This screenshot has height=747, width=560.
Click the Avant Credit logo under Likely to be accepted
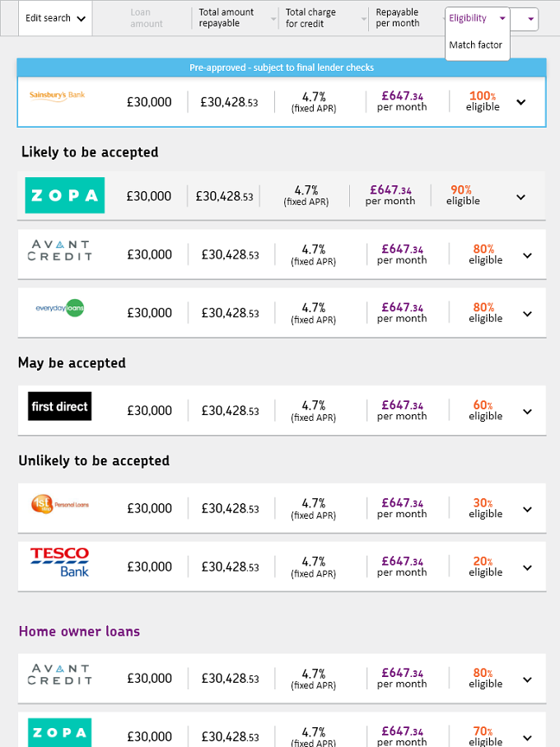point(59,250)
